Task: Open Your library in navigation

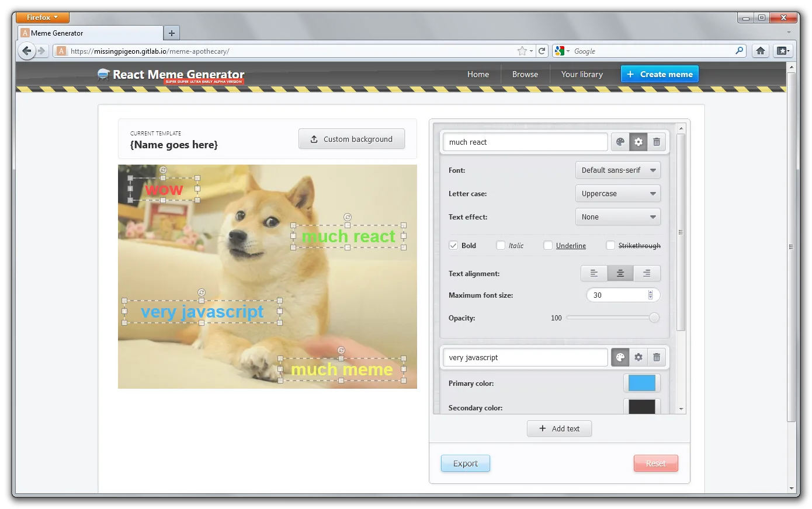Action: [582, 74]
